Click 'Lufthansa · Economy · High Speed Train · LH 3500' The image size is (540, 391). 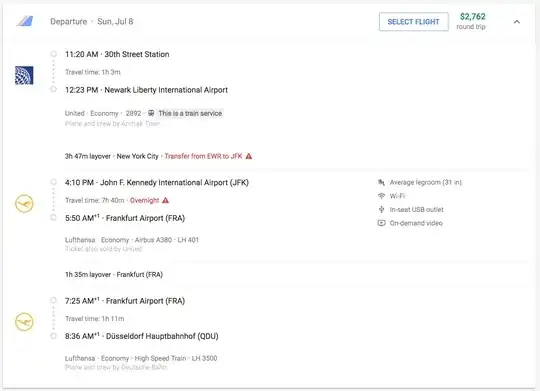(x=141, y=358)
